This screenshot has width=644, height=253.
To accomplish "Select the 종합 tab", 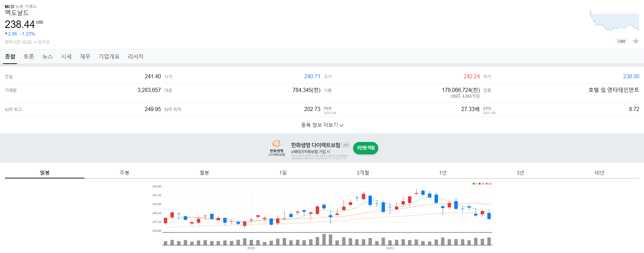I will click(x=10, y=57).
